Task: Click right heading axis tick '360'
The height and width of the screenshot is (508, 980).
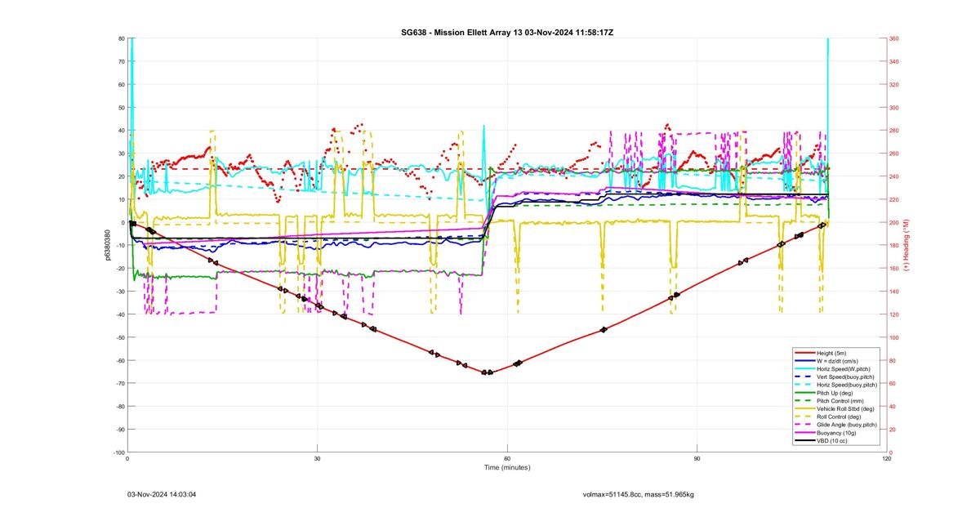Action: pos(894,38)
